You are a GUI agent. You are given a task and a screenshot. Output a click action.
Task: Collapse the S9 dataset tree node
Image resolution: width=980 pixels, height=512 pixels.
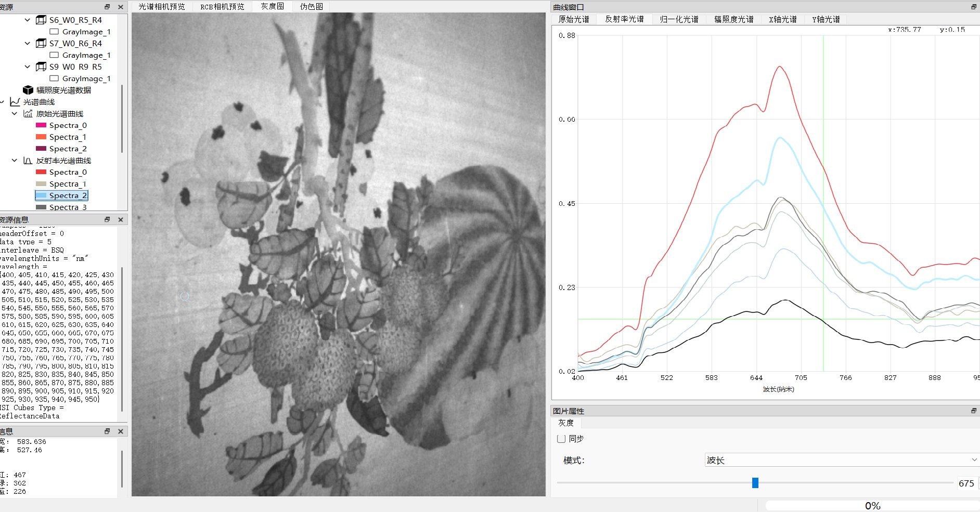[x=28, y=67]
